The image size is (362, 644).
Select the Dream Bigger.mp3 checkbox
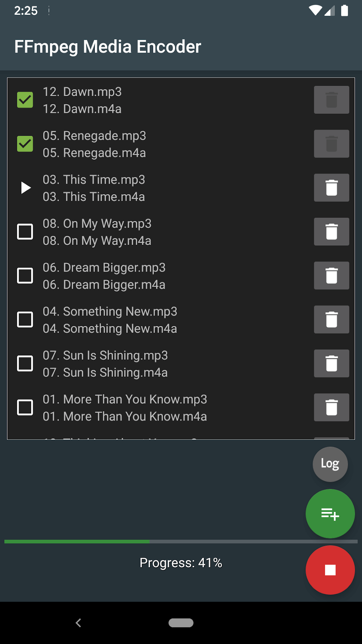pos(25,276)
